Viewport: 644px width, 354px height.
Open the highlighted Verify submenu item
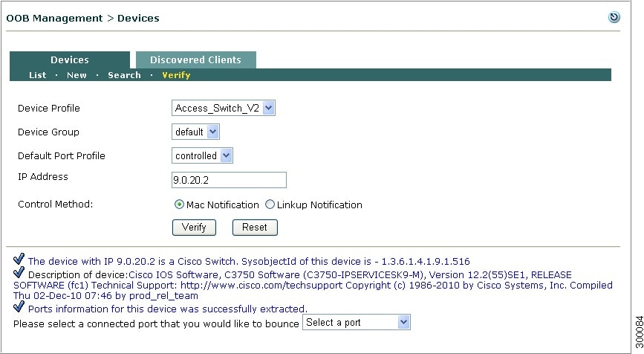176,75
